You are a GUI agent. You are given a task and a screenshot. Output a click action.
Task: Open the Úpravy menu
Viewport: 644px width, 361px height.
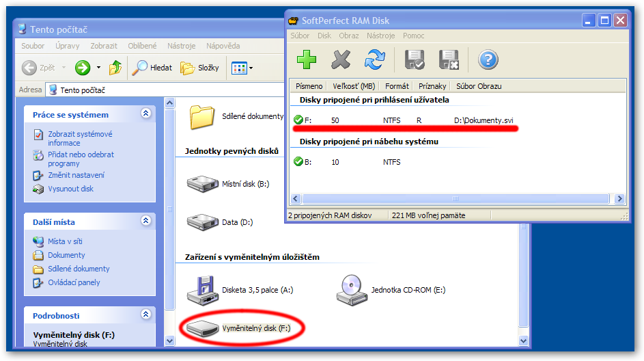point(68,46)
